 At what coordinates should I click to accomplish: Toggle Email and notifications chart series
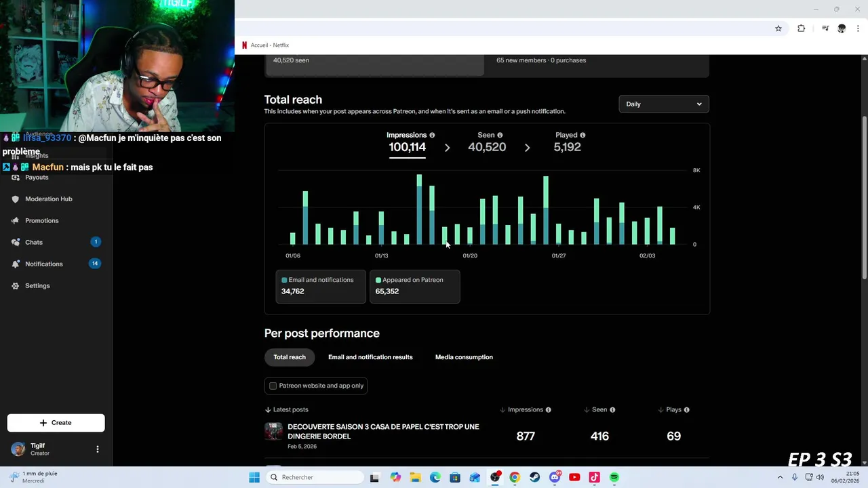321,286
